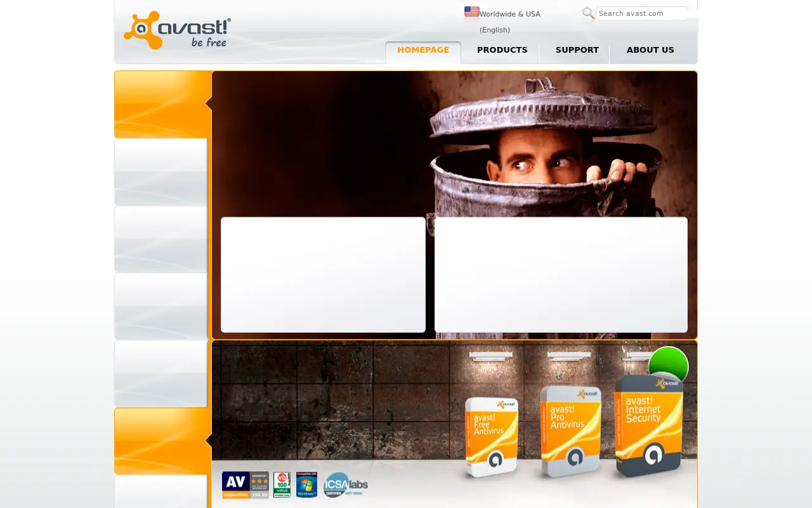
Task: Select the avast! Free Antivirus box
Action: pyautogui.click(x=492, y=437)
